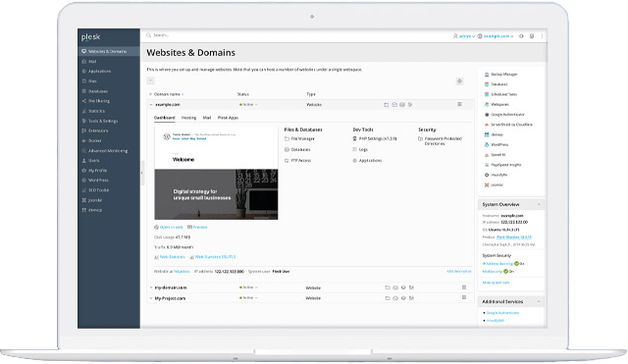This screenshot has width=628, height=364.
Task: Open the top bar overflow menu
Action: [x=542, y=36]
